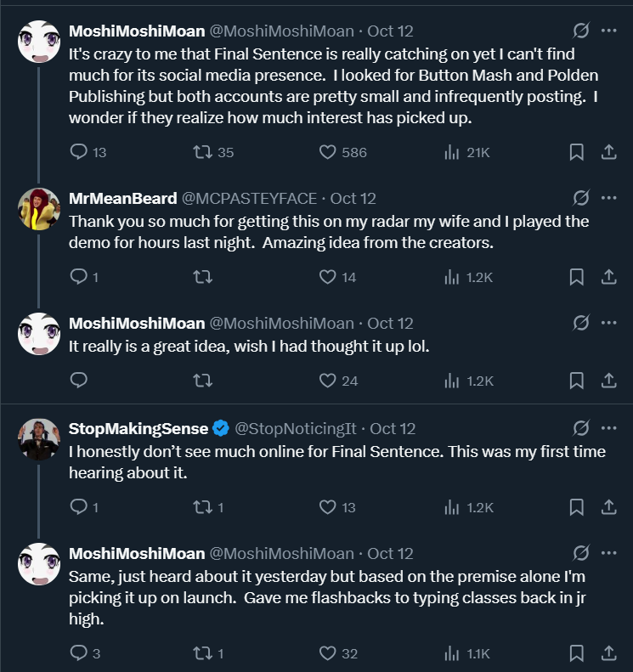This screenshot has width=633, height=672.
Task: Like the 'typing classes' reply
Action: pos(328,653)
